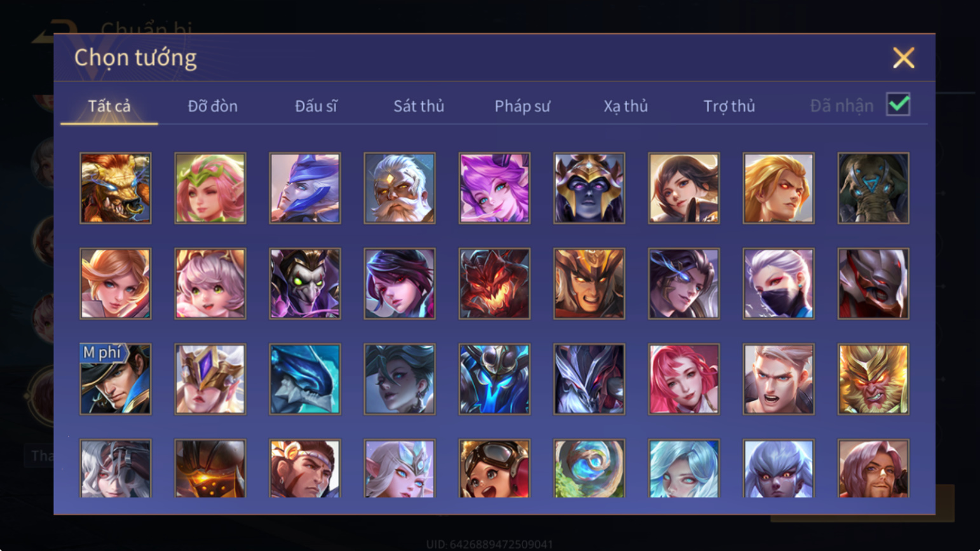This screenshot has width=980, height=551.
Task: Toggle the Đã nhận checkbox
Action: [898, 104]
